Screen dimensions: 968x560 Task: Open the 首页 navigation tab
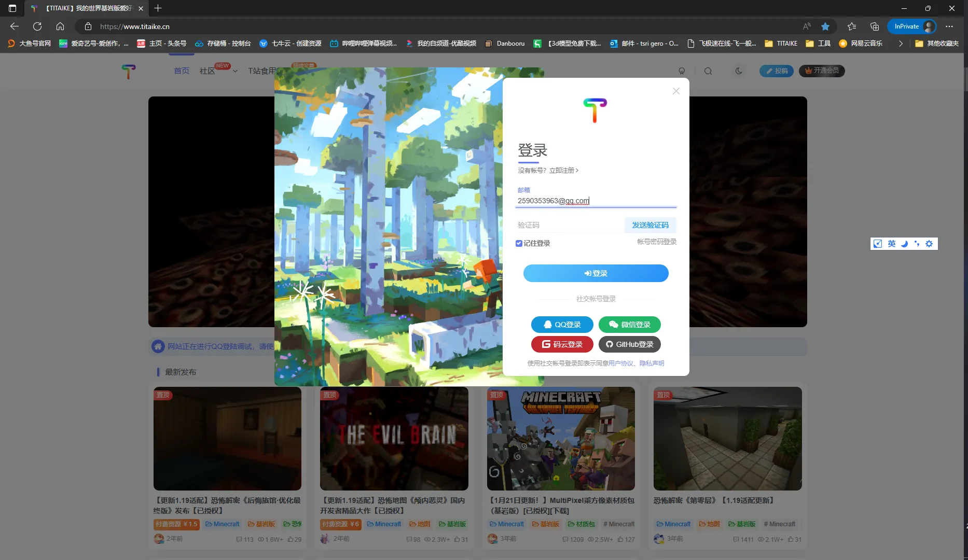coord(182,71)
